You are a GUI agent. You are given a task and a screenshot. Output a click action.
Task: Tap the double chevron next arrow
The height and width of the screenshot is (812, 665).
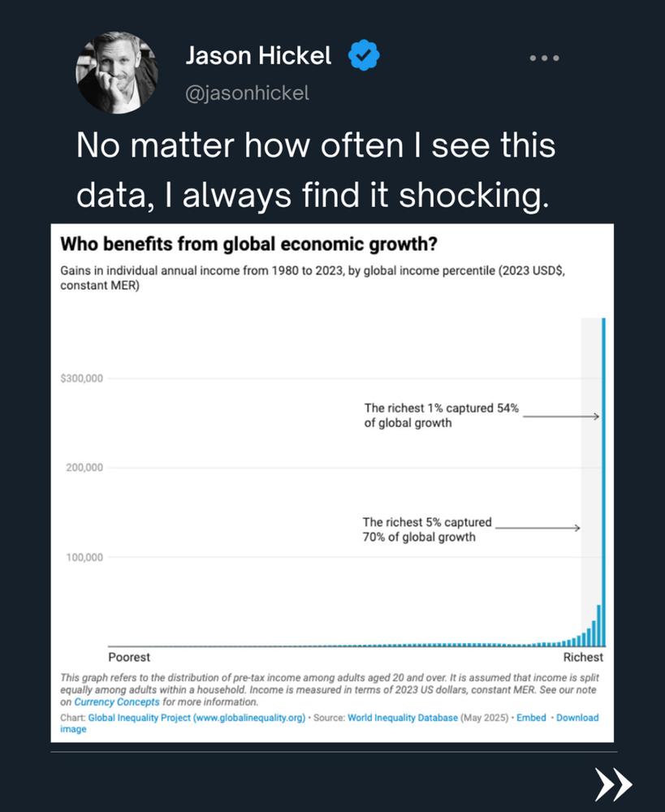click(613, 784)
